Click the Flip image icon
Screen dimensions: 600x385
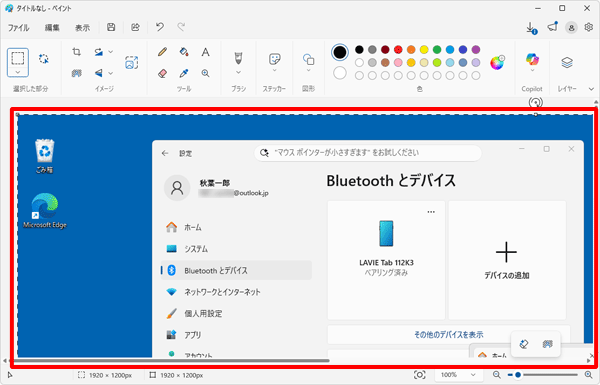coord(99,73)
